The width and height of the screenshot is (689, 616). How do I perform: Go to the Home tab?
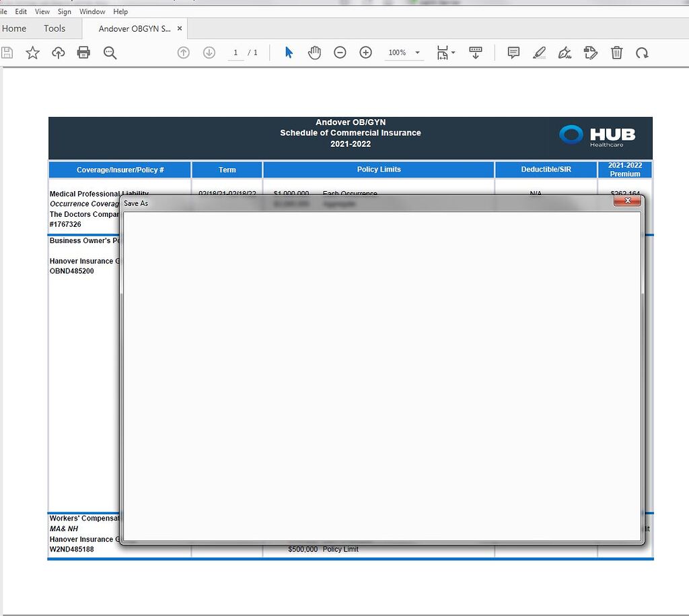pyautogui.click(x=14, y=28)
